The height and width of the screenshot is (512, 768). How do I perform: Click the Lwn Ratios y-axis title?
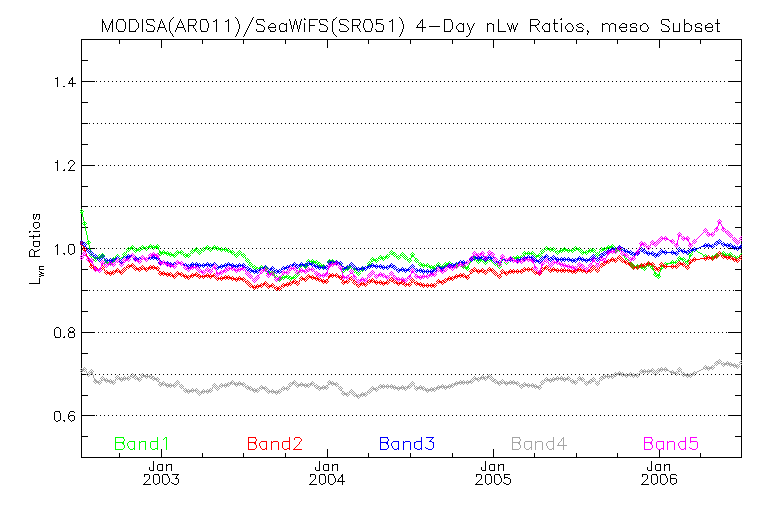(35, 249)
